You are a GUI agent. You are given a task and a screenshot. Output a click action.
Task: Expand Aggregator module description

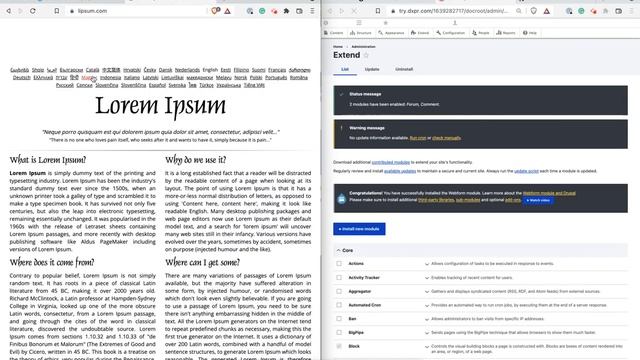[x=427, y=292]
